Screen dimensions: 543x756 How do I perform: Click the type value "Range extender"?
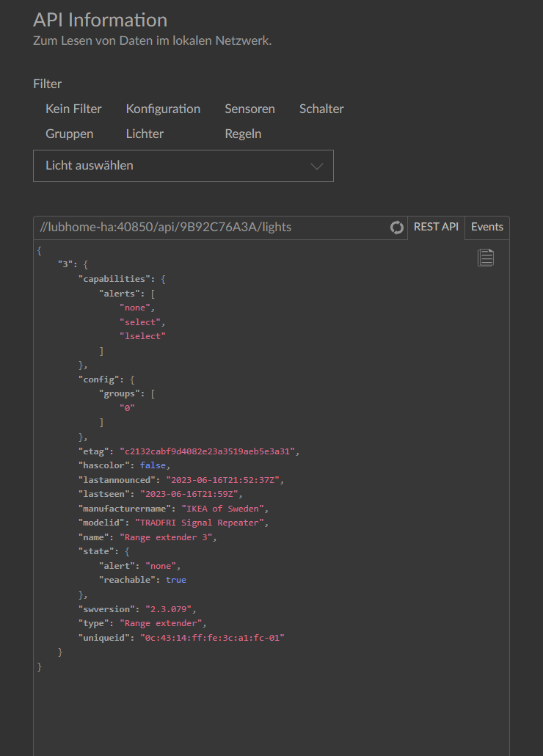click(x=161, y=623)
